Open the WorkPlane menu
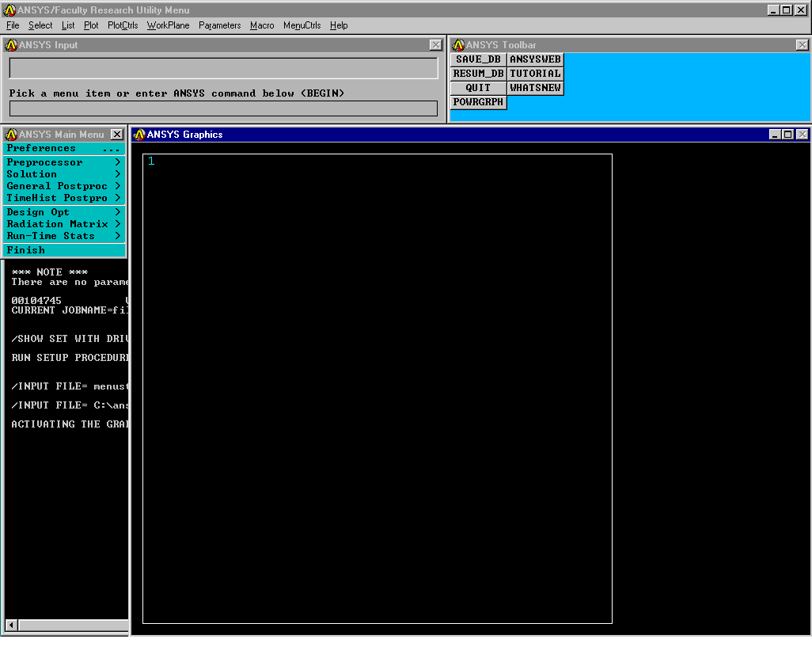This screenshot has height=650, width=812. point(169,25)
